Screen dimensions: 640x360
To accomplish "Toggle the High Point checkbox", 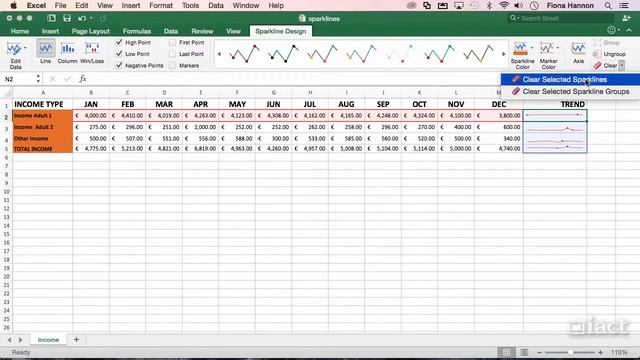I will [x=119, y=42].
